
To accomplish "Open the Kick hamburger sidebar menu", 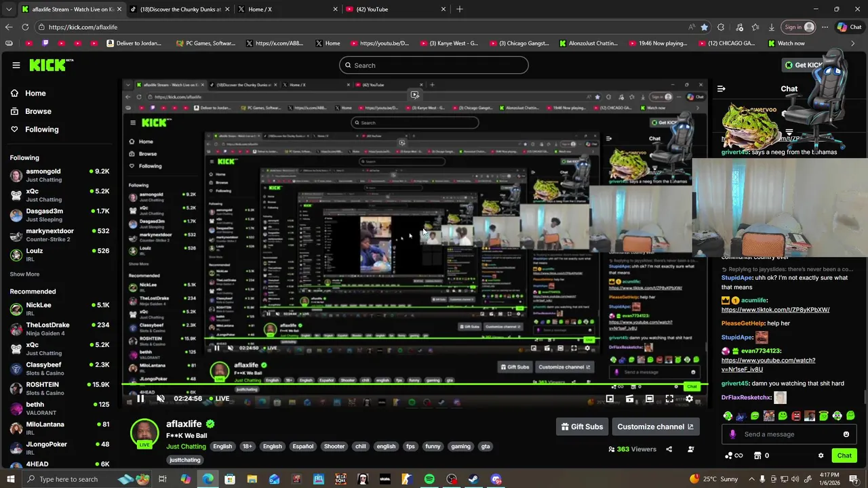I will point(16,65).
